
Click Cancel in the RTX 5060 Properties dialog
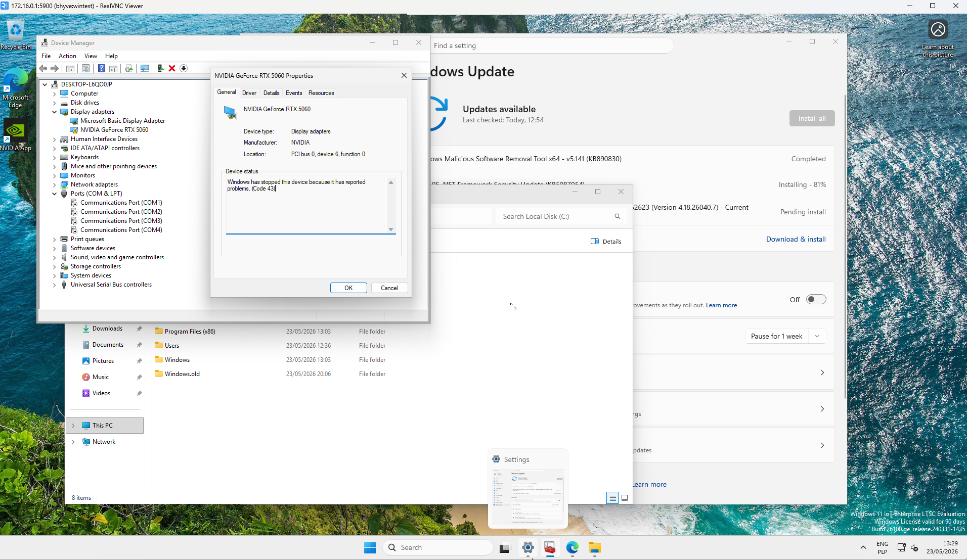[389, 288]
